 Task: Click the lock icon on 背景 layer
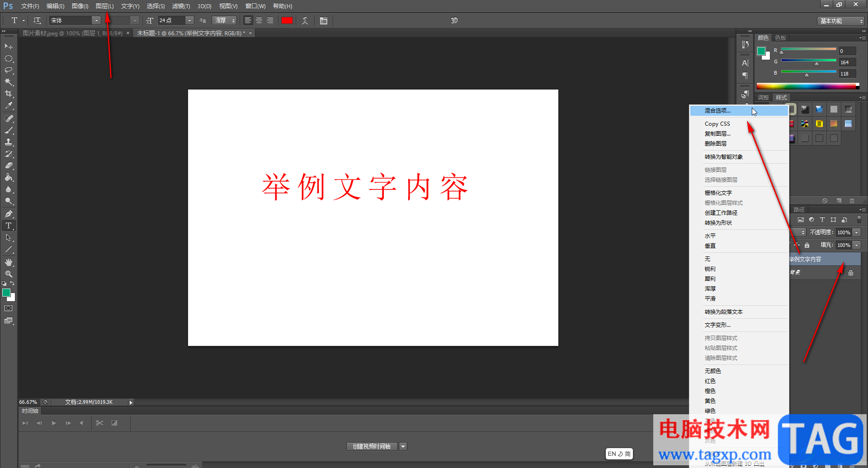coord(851,273)
